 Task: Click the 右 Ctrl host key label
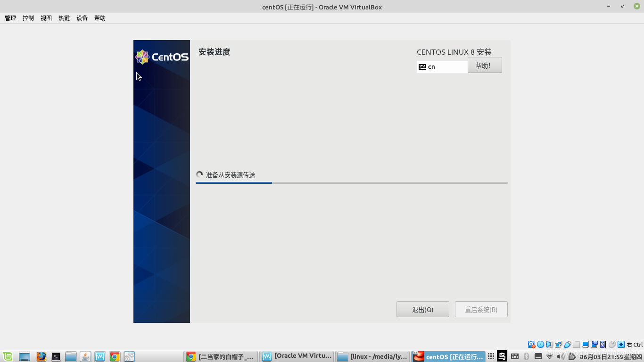pos(635,345)
